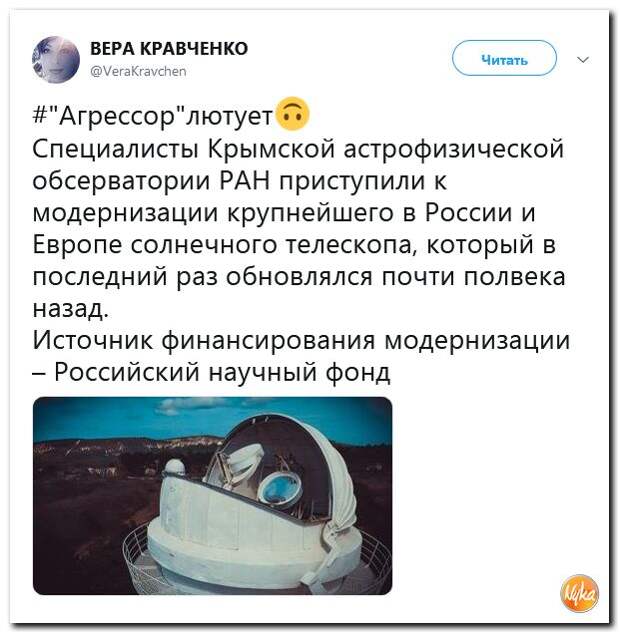Follow the account with Читать button

[x=504, y=59]
